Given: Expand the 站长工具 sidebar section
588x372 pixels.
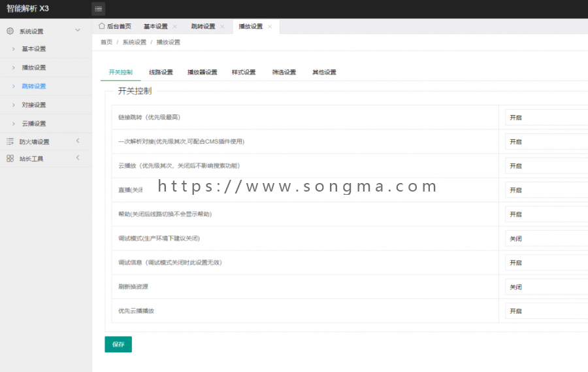Looking at the screenshot, I should pyautogui.click(x=78, y=158).
